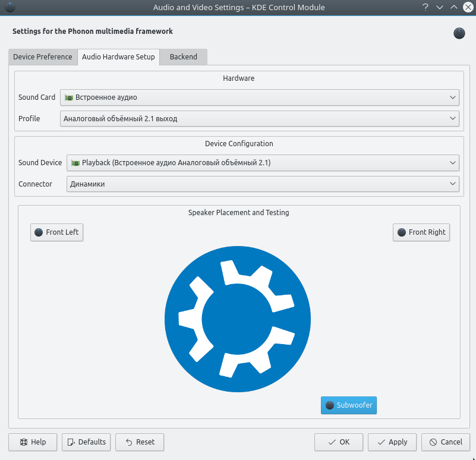Click the sound card icon in Sound Card field
The width and height of the screenshot is (476, 460).
69,98
